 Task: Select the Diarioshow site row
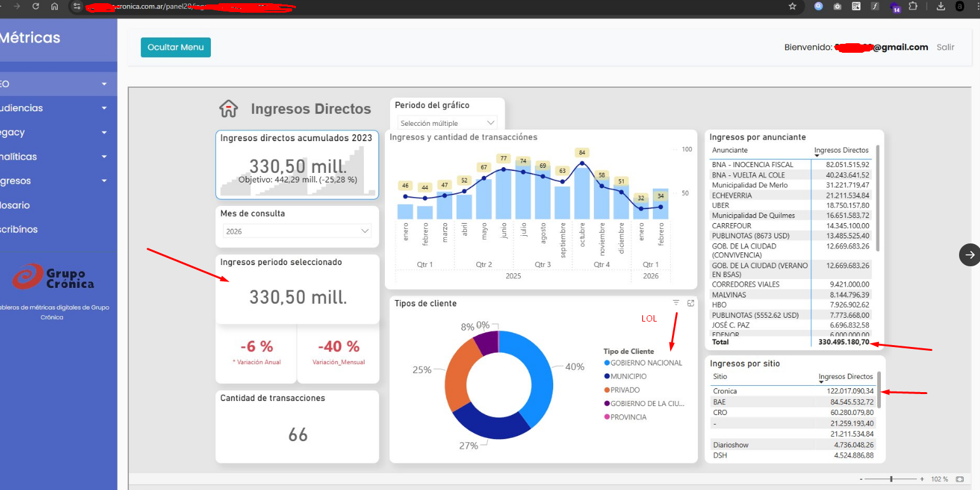click(x=793, y=445)
